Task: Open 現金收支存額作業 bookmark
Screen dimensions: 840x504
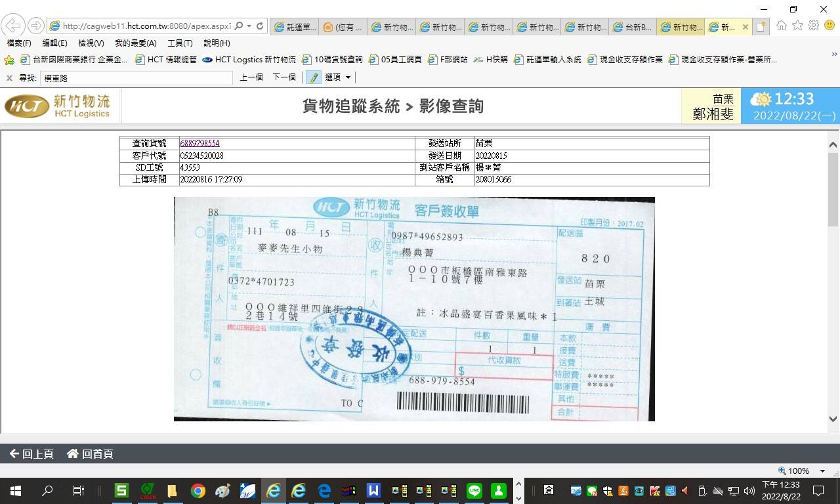Action: pos(625,60)
